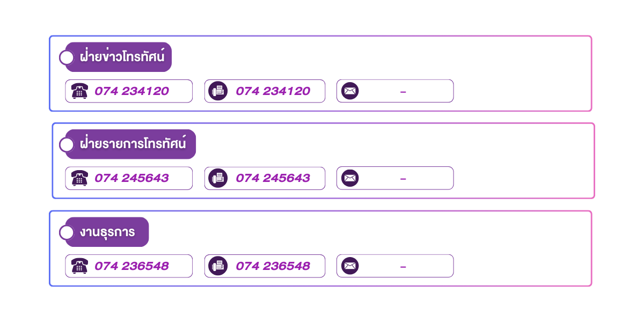
Task: Click fax icon for ฝ่ายรายการโทรทัศน์
Action: coord(218,178)
